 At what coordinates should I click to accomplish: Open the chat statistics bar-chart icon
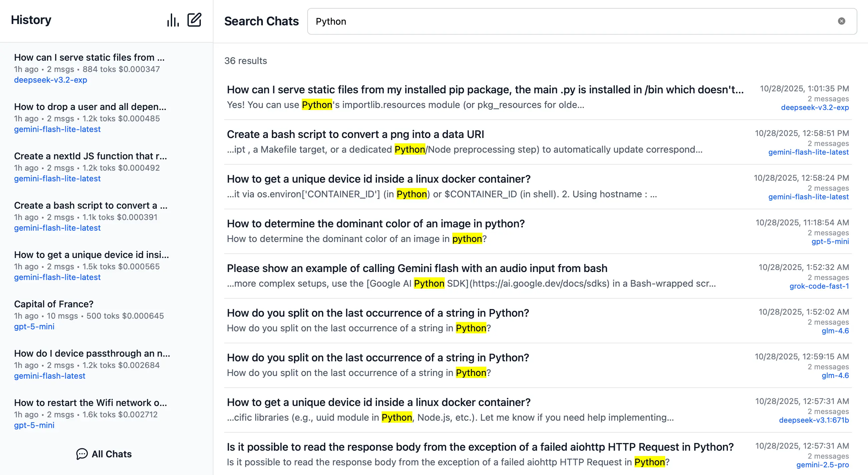[x=173, y=20]
